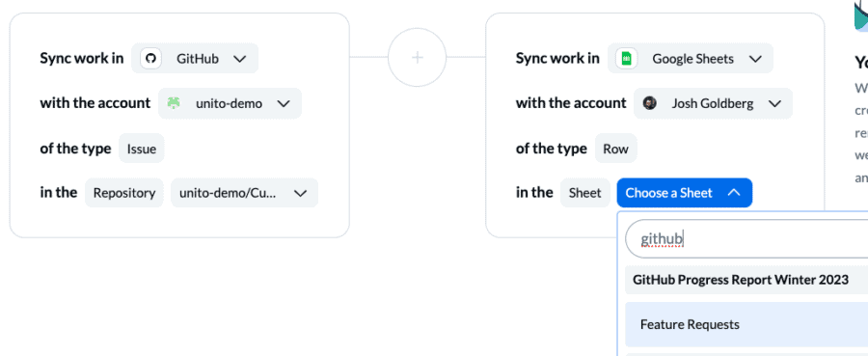
Task: Click the green Google Sheets icon
Action: click(627, 59)
